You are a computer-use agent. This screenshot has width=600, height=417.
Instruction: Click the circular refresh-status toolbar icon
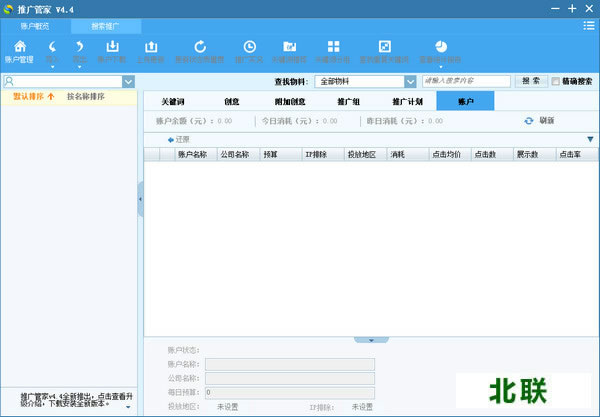point(200,47)
